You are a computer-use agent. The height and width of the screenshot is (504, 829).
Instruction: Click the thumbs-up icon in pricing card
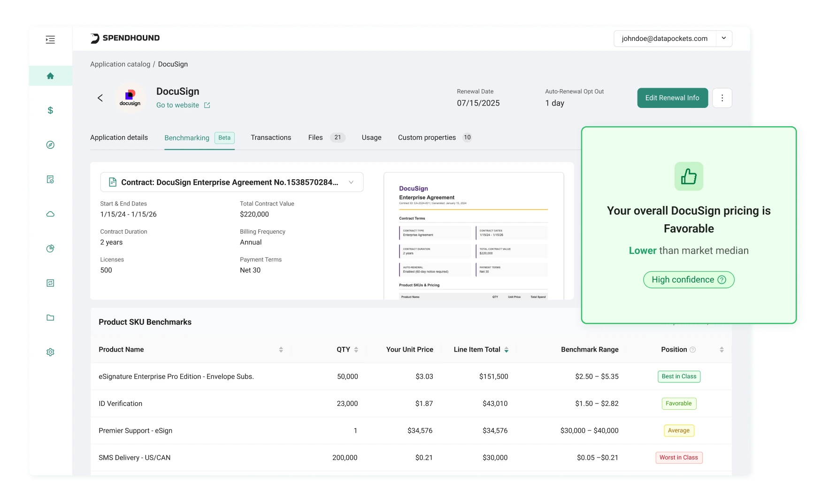(x=689, y=176)
